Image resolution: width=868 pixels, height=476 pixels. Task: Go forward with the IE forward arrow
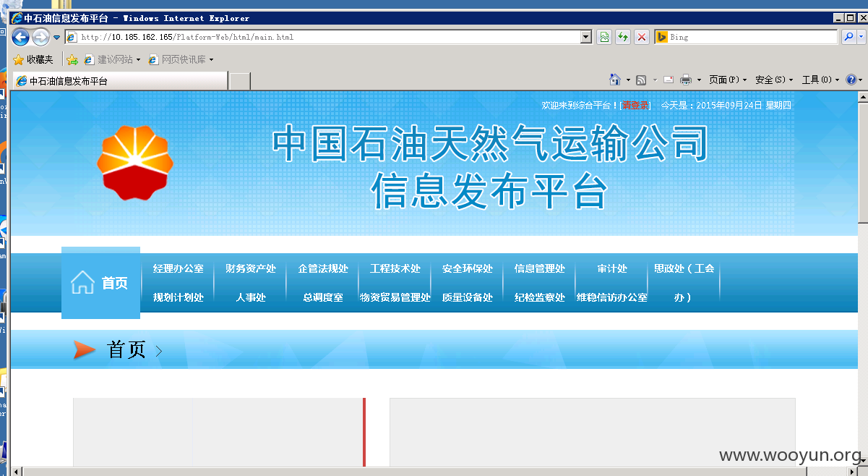pos(40,37)
